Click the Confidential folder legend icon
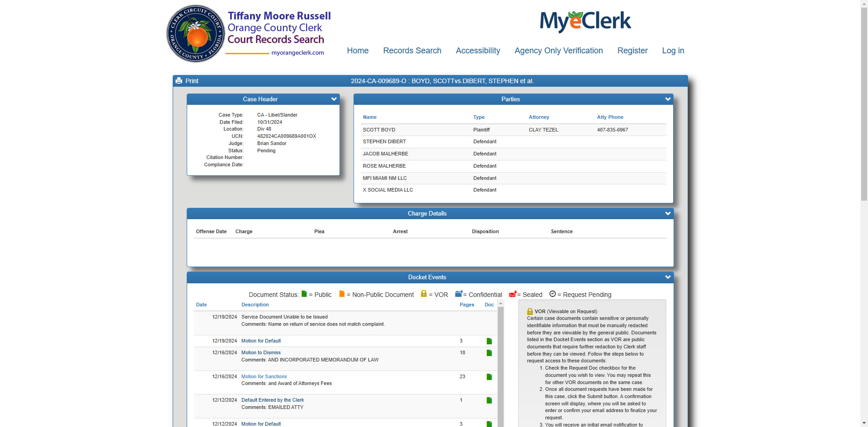The image size is (868, 427). click(458, 294)
